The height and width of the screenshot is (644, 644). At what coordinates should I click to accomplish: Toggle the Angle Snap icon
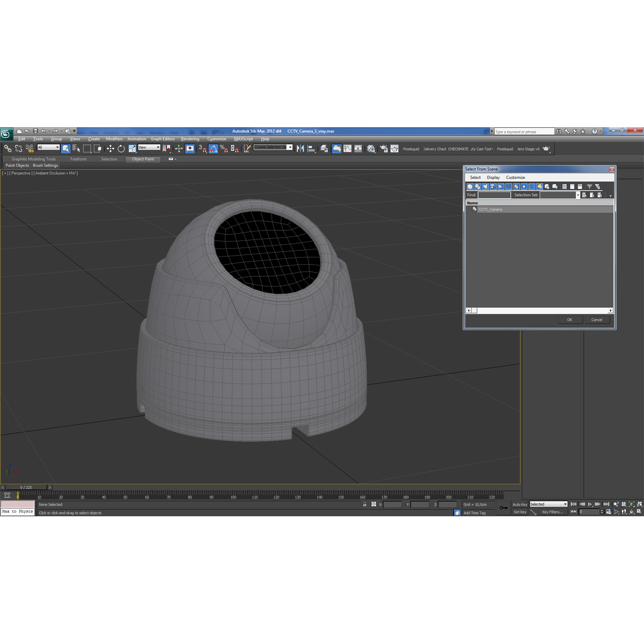click(213, 149)
